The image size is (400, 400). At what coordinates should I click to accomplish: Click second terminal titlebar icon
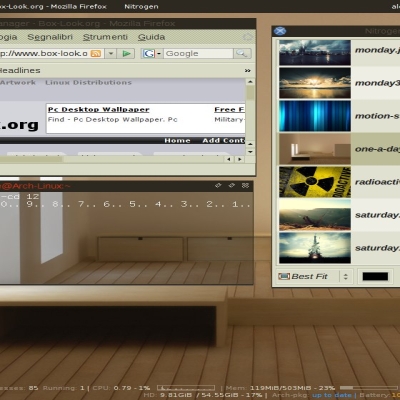pos(232,185)
